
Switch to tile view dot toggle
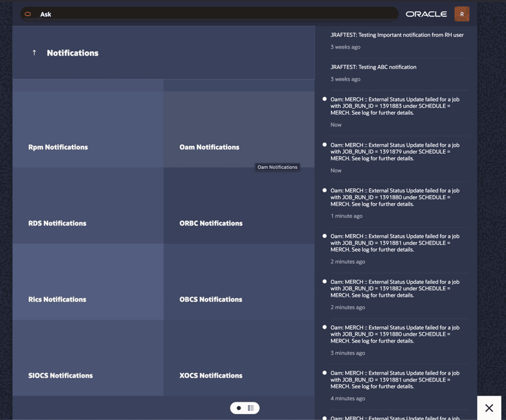coord(239,408)
